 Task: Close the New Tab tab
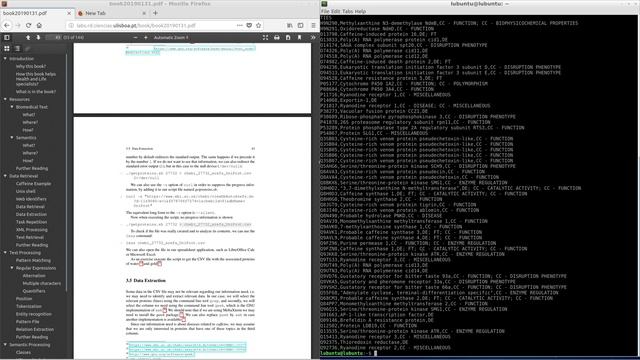[x=144, y=13]
